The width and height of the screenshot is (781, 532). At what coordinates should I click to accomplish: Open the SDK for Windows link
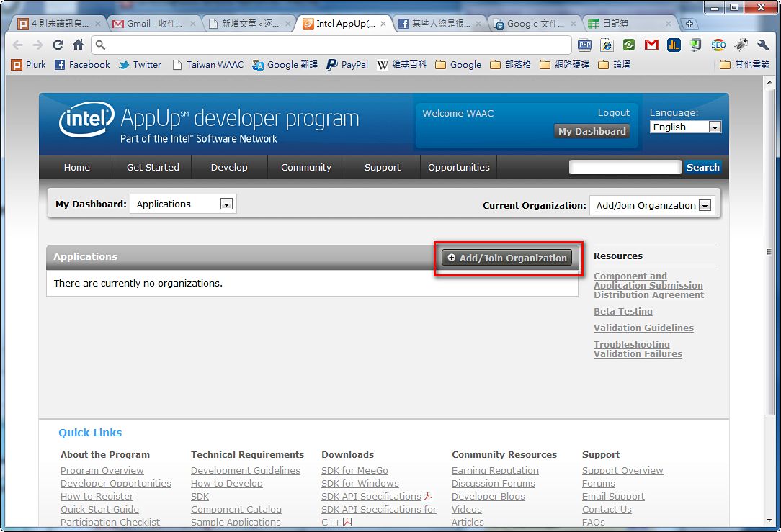(x=360, y=483)
